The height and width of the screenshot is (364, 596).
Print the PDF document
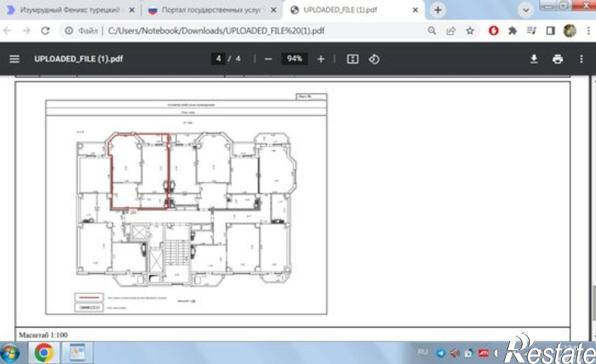tap(558, 59)
